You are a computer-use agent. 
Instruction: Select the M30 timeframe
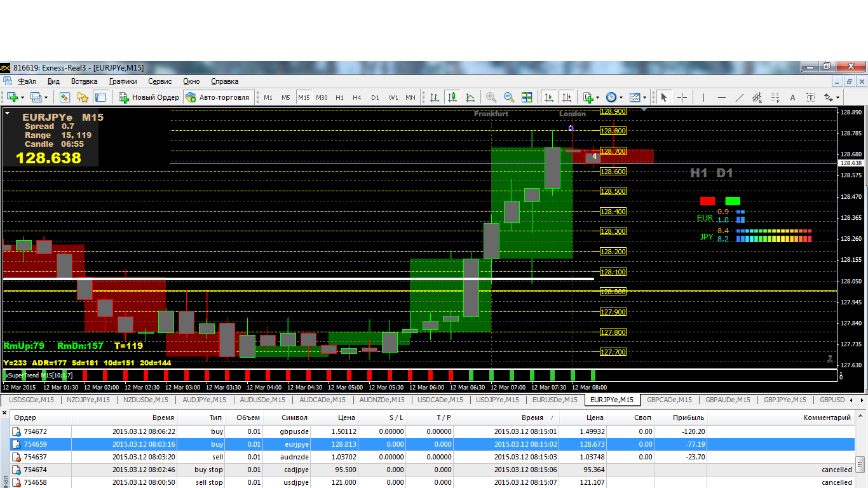pyautogui.click(x=322, y=97)
